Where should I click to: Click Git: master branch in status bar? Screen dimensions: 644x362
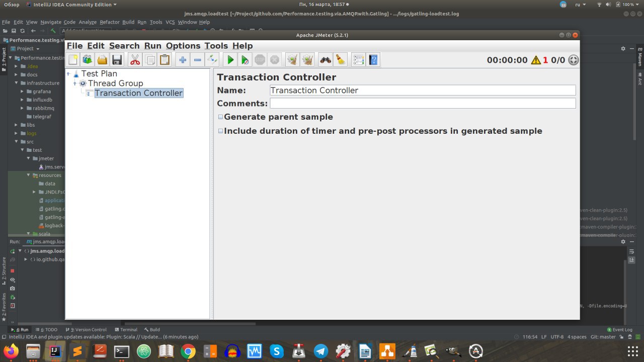[603, 337]
